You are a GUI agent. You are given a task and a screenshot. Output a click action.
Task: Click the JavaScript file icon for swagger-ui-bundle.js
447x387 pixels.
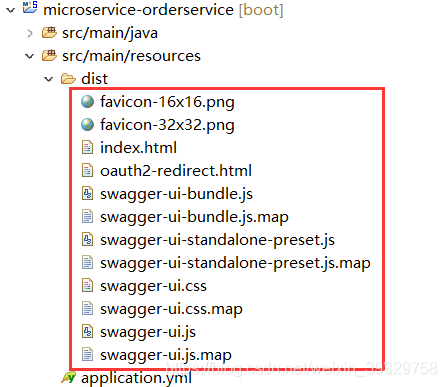pos(87,194)
